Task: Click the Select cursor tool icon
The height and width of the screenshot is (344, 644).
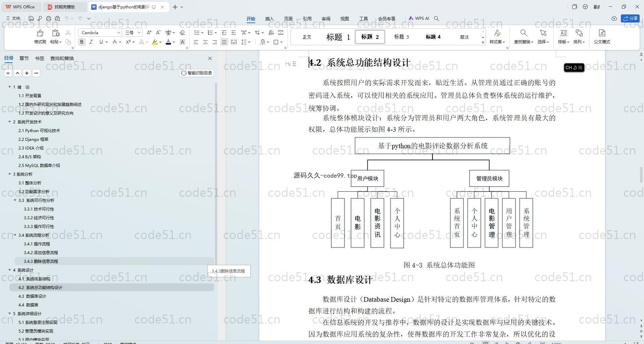Action: [x=543, y=33]
